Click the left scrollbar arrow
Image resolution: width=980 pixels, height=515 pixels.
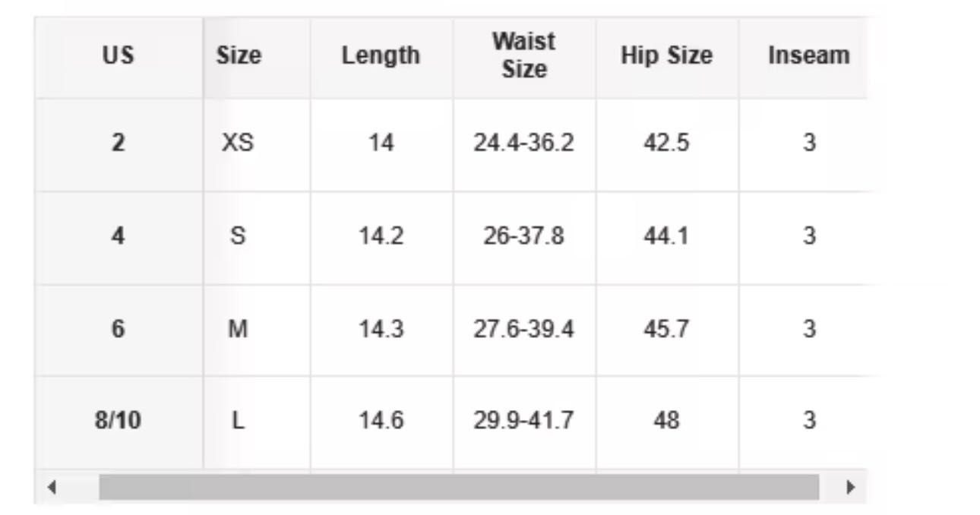pyautogui.click(x=52, y=487)
